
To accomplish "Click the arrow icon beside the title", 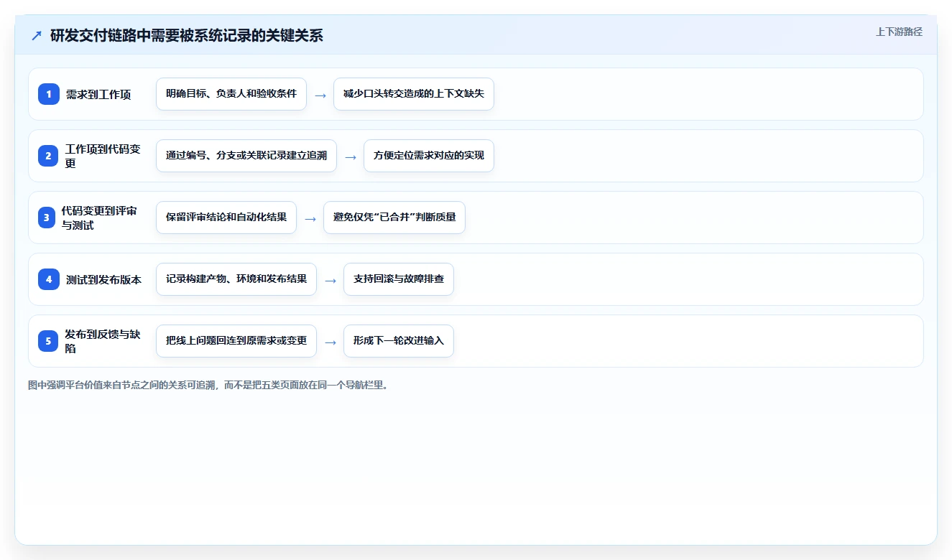I will (x=37, y=35).
